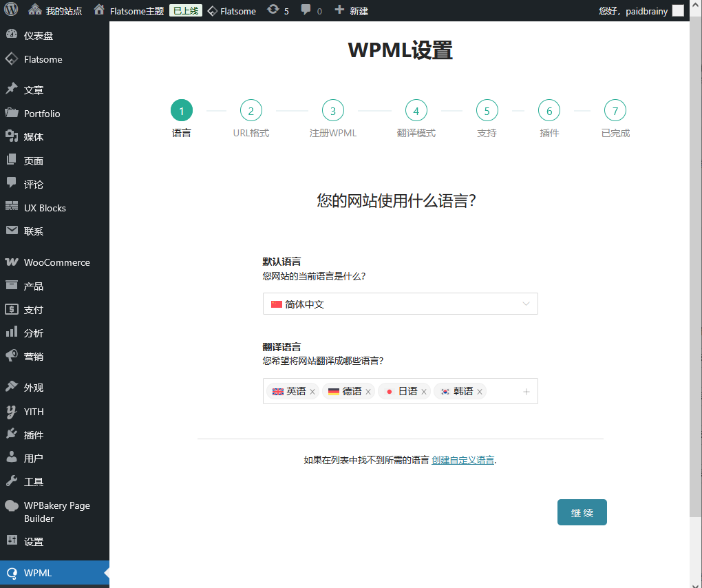Jump to step 6 插件
702x588 pixels.
coord(549,111)
